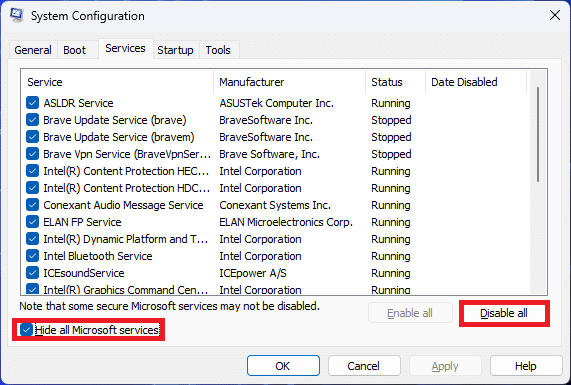Click the Disable all button
This screenshot has height=385, width=571.
click(504, 313)
